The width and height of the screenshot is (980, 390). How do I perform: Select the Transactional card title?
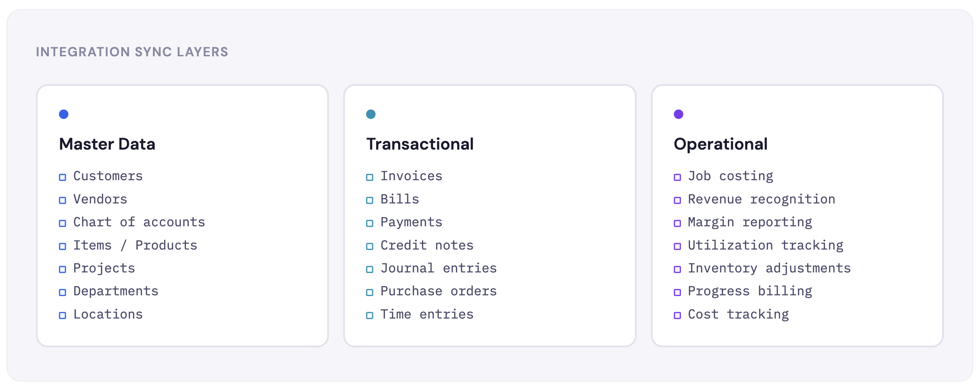(420, 144)
